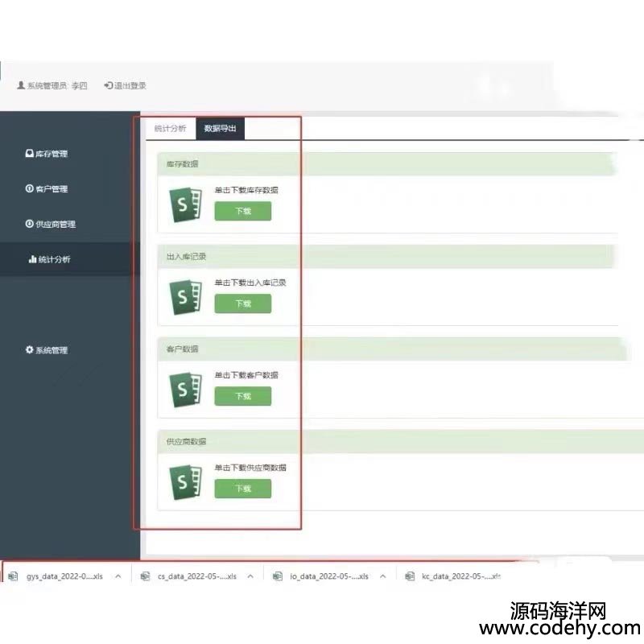Click the io_data xls file icon

pyautogui.click(x=278, y=576)
